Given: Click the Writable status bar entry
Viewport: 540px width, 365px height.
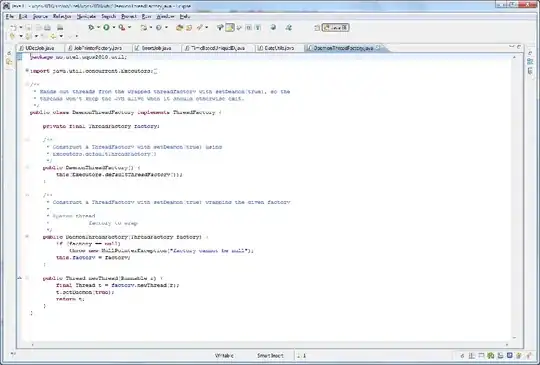Looking at the screenshot, I should 224,356.
